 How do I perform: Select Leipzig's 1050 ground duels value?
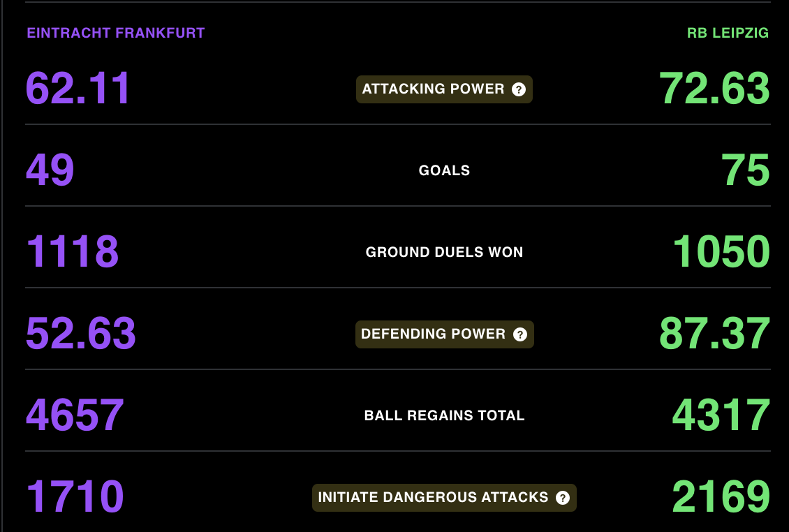tap(721, 251)
